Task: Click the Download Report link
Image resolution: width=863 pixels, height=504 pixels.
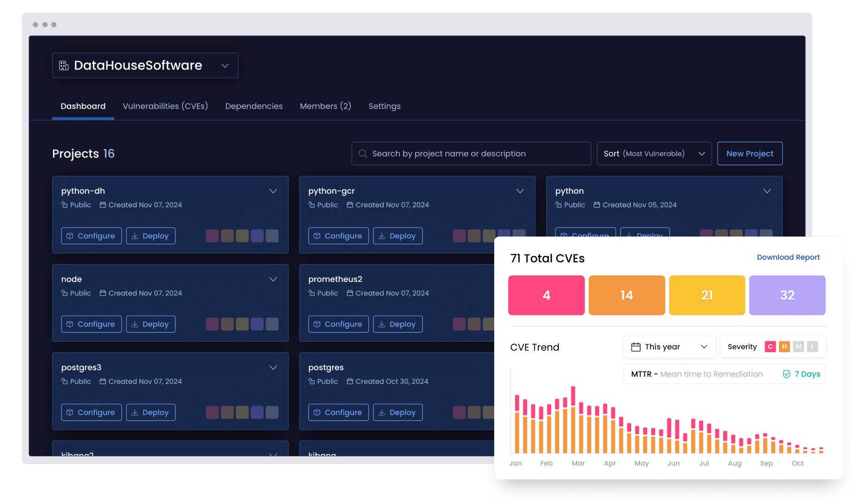Action: [x=788, y=257]
